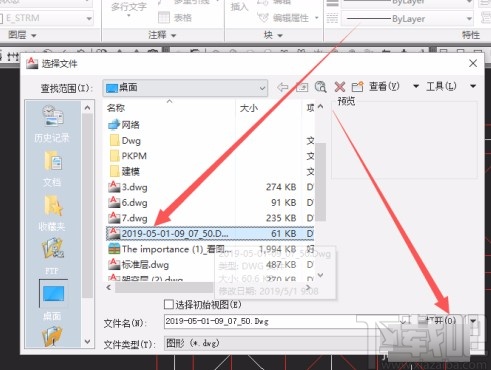This screenshot has height=370, width=491.
Task: Expand the dropdown arrow beside 查看(V)
Action: point(416,86)
